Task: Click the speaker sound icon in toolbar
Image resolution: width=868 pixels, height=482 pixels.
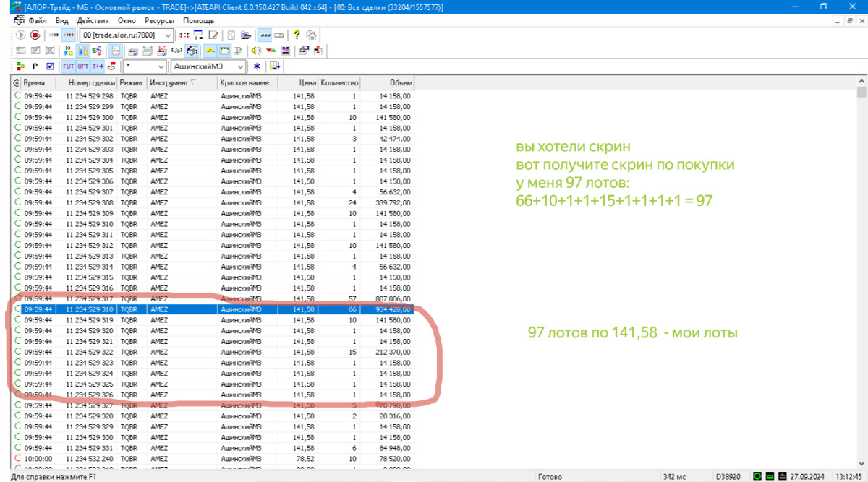Action: [x=255, y=51]
